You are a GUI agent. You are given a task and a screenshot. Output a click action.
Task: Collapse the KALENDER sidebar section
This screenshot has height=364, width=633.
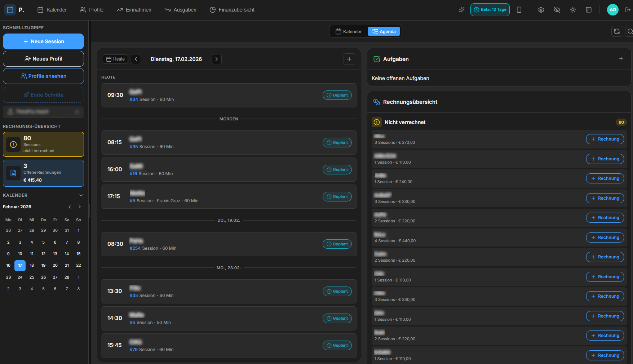[81, 195]
